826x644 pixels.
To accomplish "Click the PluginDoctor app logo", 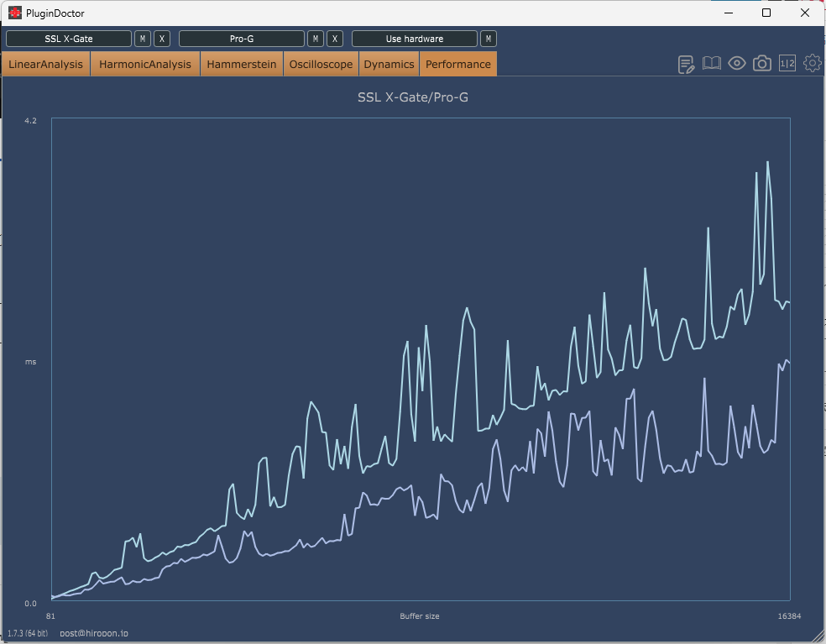I will point(15,13).
